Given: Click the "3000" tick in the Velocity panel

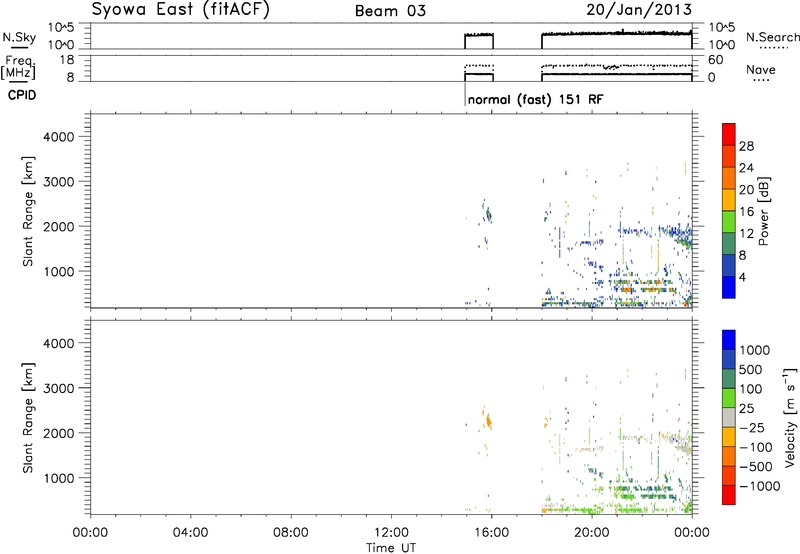Looking at the screenshot, I should coord(59,388).
